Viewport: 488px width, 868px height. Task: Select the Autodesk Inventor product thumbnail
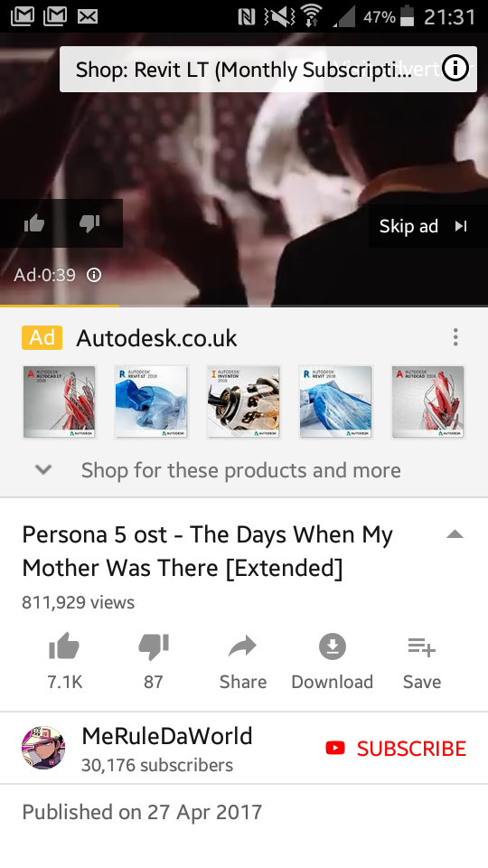click(243, 402)
